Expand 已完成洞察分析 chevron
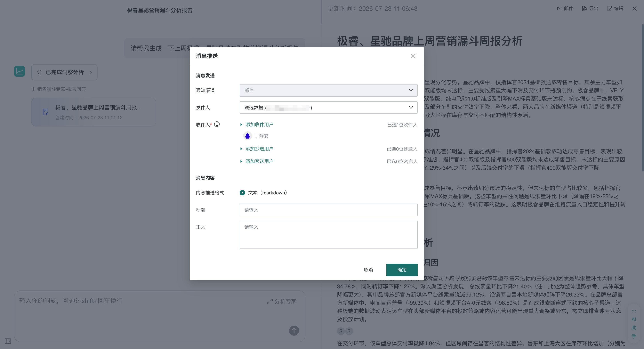The height and width of the screenshot is (349, 644). click(91, 72)
